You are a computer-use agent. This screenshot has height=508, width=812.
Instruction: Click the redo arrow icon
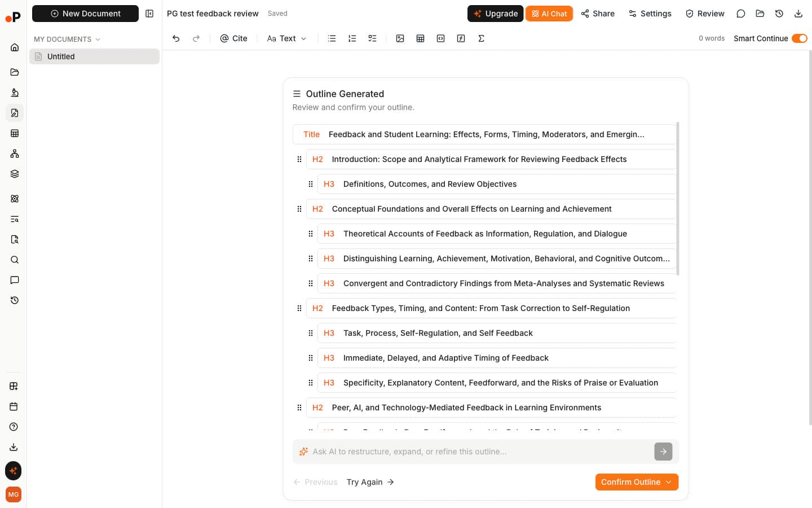coord(196,38)
